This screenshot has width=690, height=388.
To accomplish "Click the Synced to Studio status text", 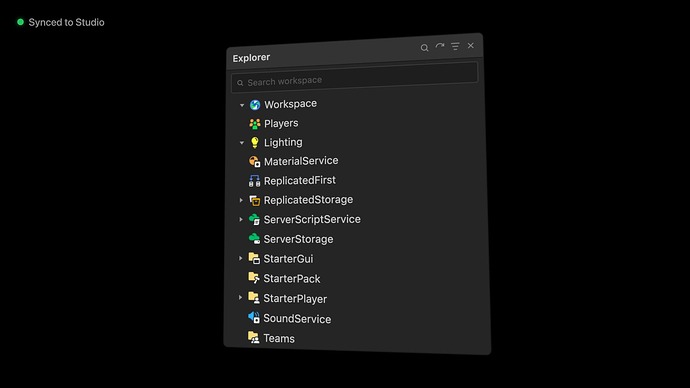I will [66, 22].
